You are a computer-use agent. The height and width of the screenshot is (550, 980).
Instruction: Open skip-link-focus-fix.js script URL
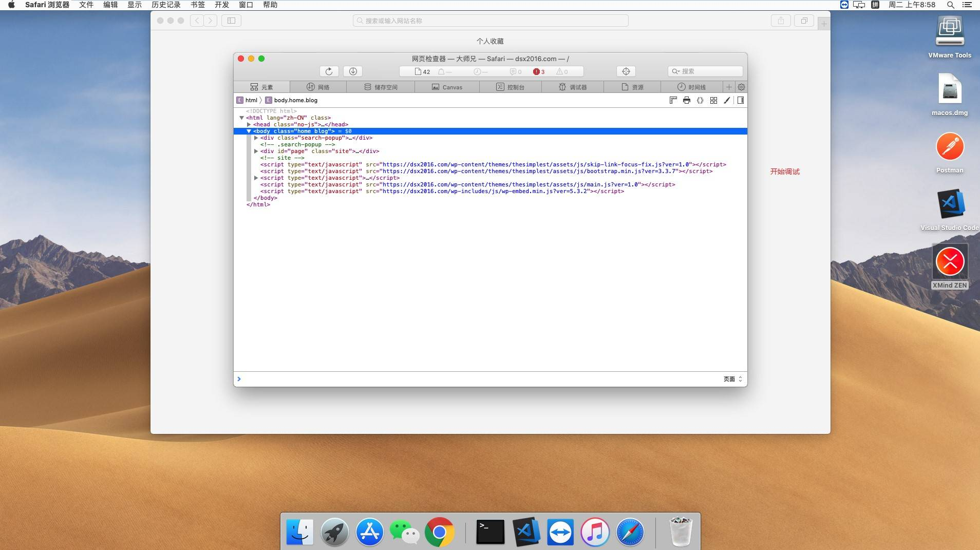click(536, 164)
